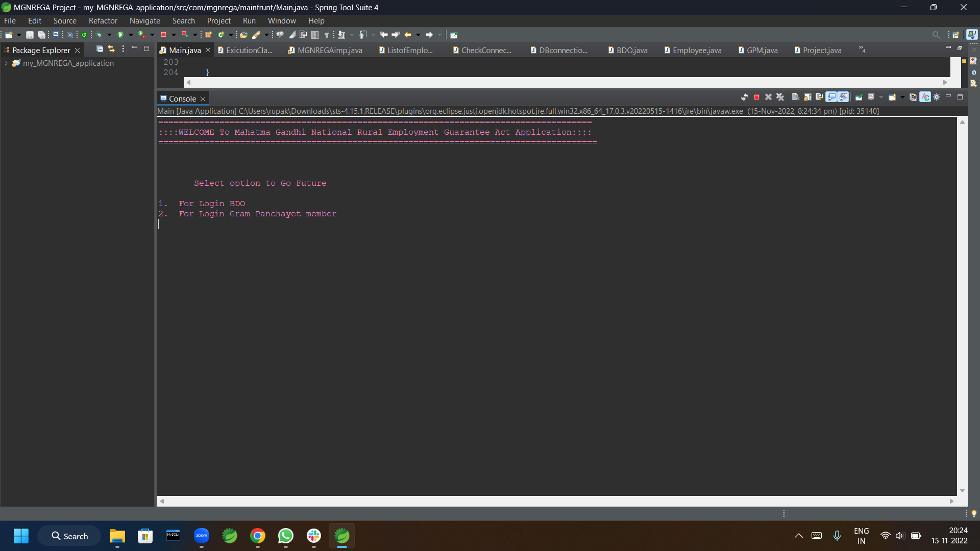Open the Navigate menu

pyautogui.click(x=144, y=21)
